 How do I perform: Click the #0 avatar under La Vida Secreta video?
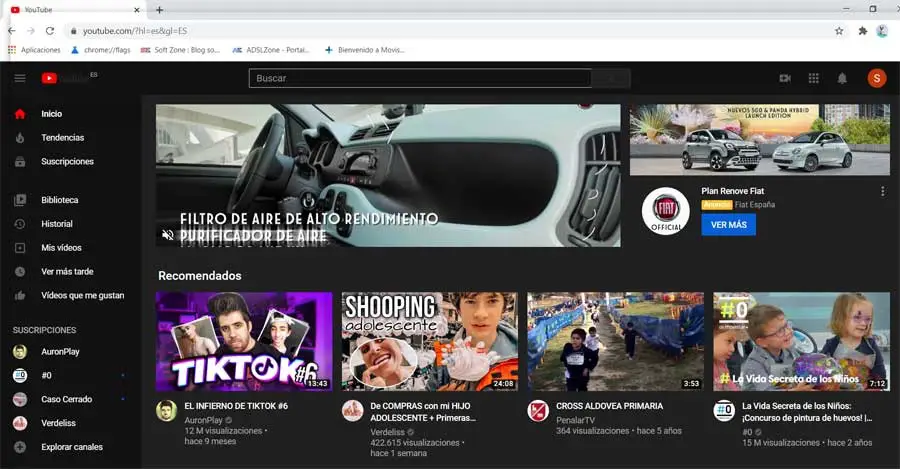(724, 410)
